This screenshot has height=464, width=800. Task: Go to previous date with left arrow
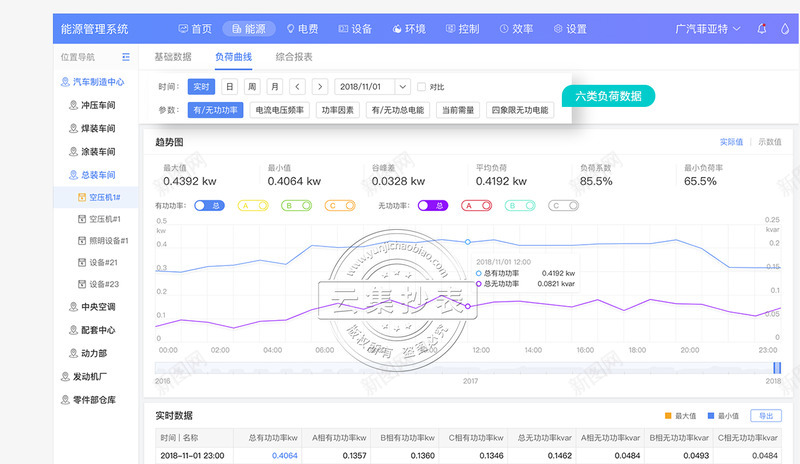(x=297, y=87)
